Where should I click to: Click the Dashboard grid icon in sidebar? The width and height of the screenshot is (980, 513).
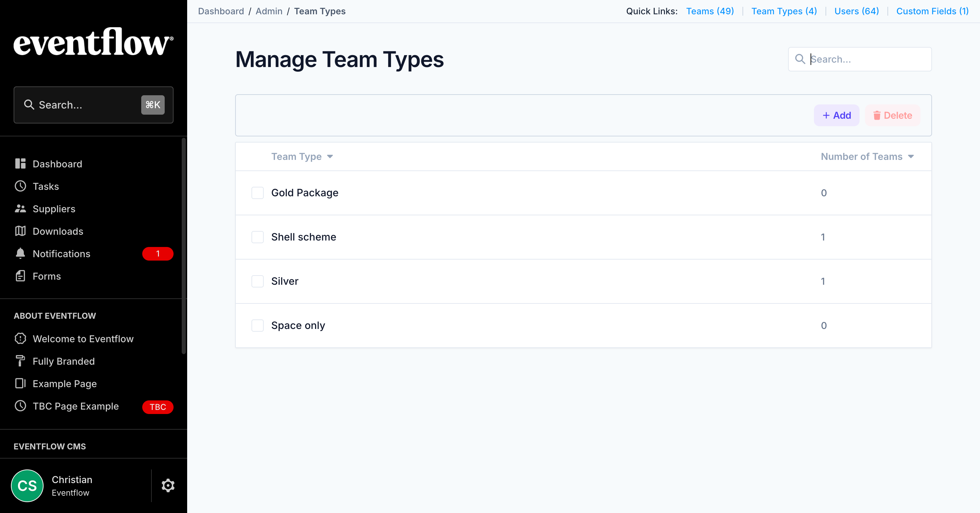[x=20, y=164]
